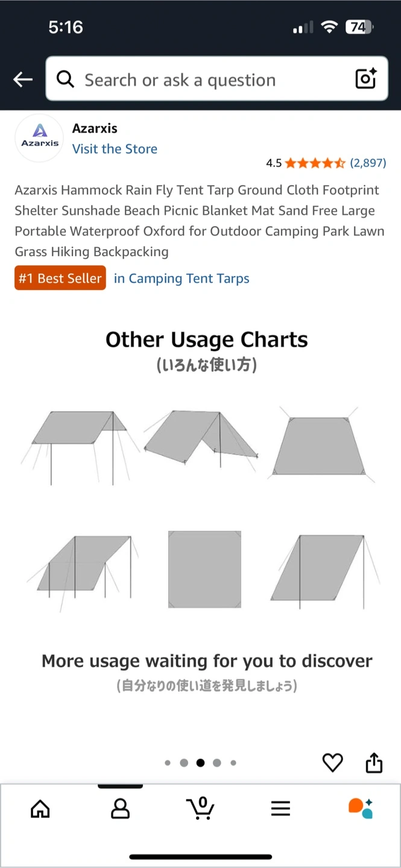Tap the back arrow icon
Image resolution: width=401 pixels, height=868 pixels.
[23, 80]
